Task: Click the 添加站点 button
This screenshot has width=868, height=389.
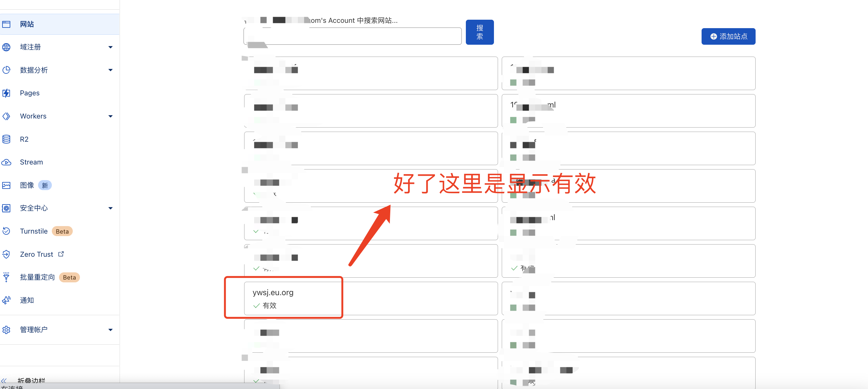Action: click(728, 37)
